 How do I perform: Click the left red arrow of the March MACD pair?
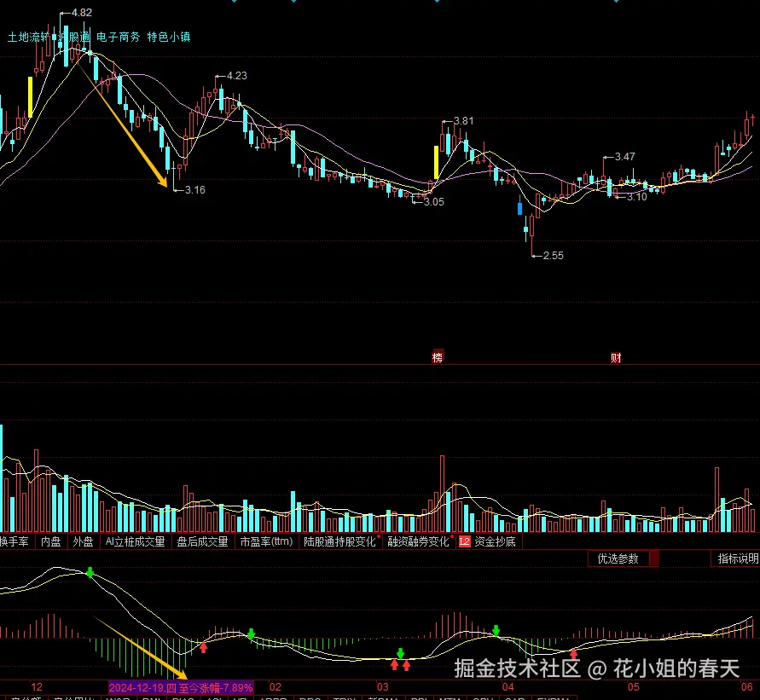coord(395,665)
